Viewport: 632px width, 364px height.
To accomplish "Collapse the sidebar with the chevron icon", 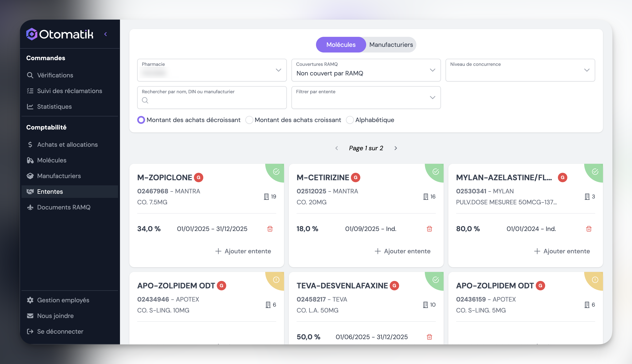I will pos(105,34).
